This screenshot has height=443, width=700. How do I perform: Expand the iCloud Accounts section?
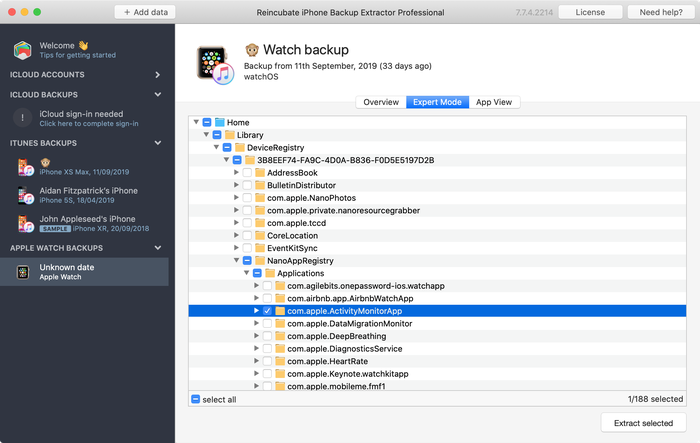pyautogui.click(x=157, y=75)
